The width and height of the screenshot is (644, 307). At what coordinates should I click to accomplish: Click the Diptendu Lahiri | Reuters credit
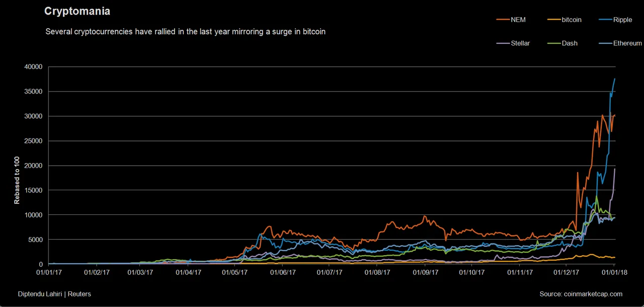pyautogui.click(x=54, y=294)
